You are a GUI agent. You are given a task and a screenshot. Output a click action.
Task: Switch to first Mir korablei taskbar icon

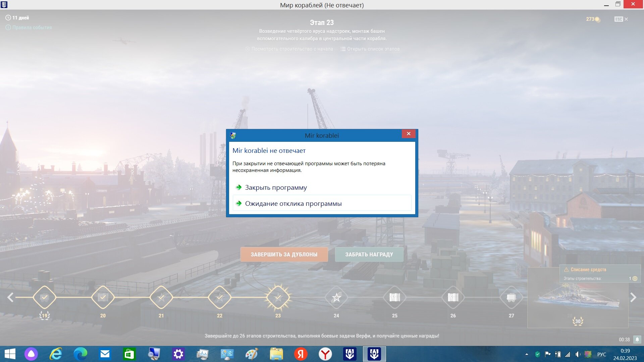(350, 354)
